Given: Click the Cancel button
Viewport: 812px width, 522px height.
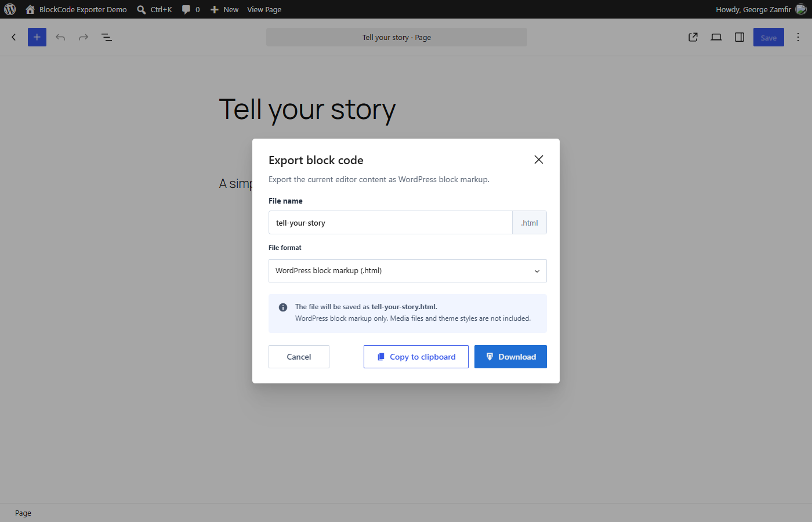Looking at the screenshot, I should click(x=299, y=357).
